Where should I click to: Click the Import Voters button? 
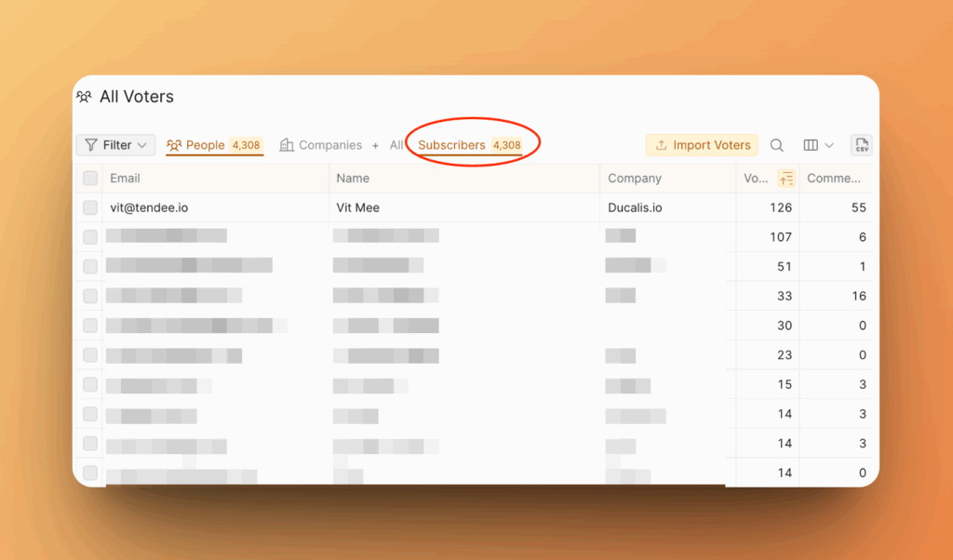pos(702,145)
